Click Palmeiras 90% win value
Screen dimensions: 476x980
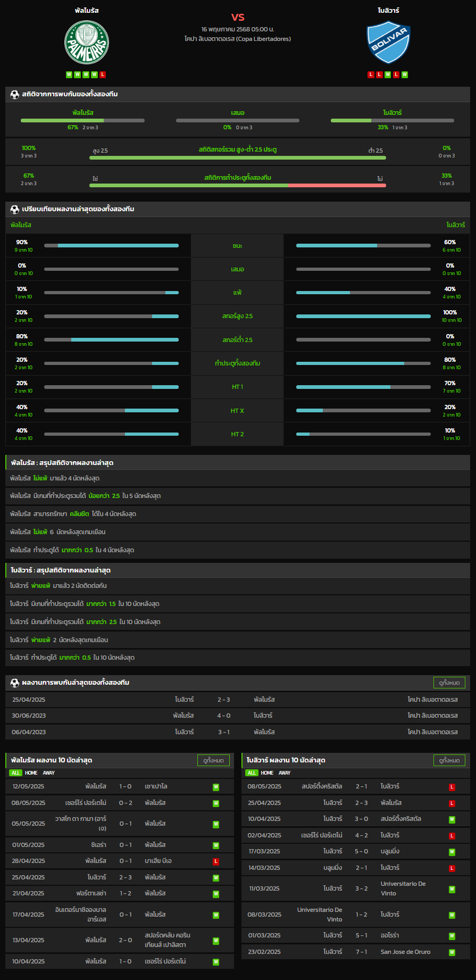[22, 242]
